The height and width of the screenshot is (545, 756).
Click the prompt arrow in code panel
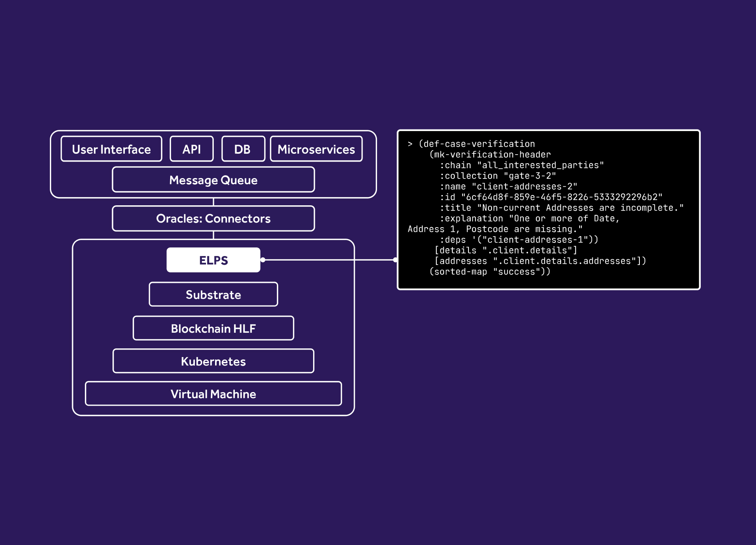(410, 144)
